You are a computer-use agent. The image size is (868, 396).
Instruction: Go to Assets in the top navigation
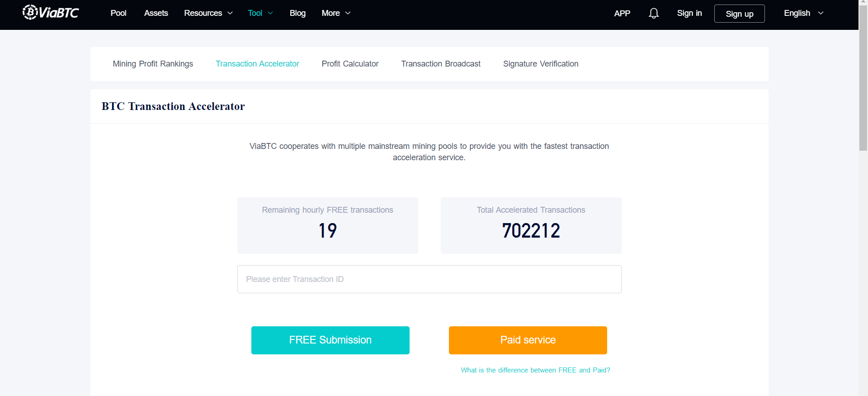click(x=156, y=13)
